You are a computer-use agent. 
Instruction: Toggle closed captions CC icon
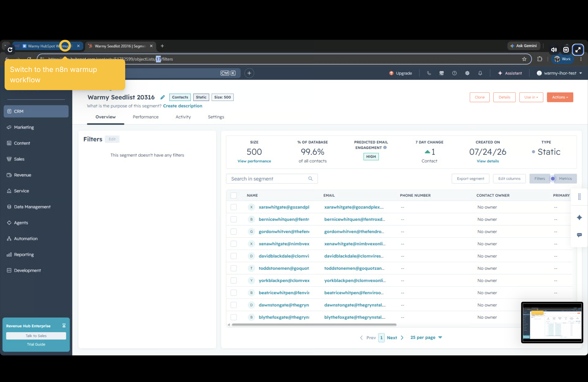point(566,50)
